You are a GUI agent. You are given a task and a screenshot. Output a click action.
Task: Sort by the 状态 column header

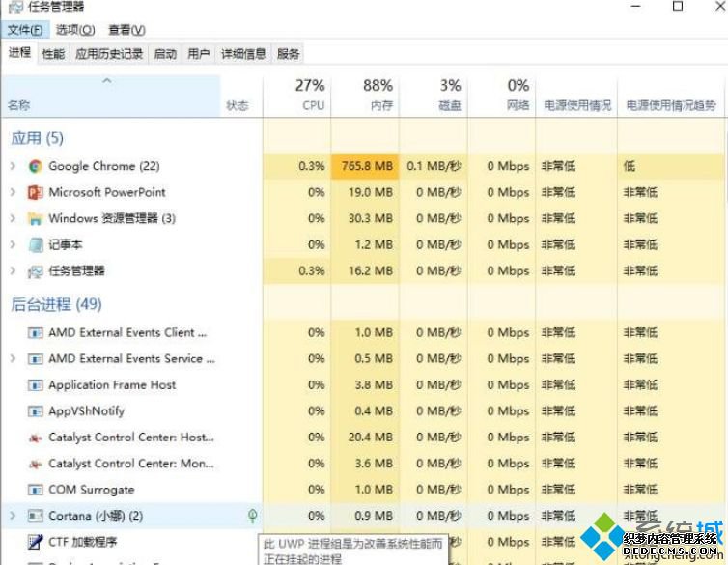pyautogui.click(x=241, y=97)
